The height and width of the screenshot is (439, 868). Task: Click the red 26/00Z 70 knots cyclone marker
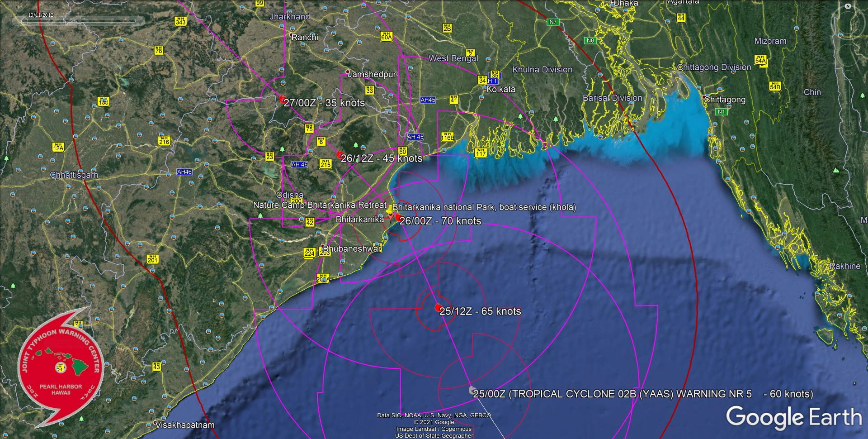[398, 218]
